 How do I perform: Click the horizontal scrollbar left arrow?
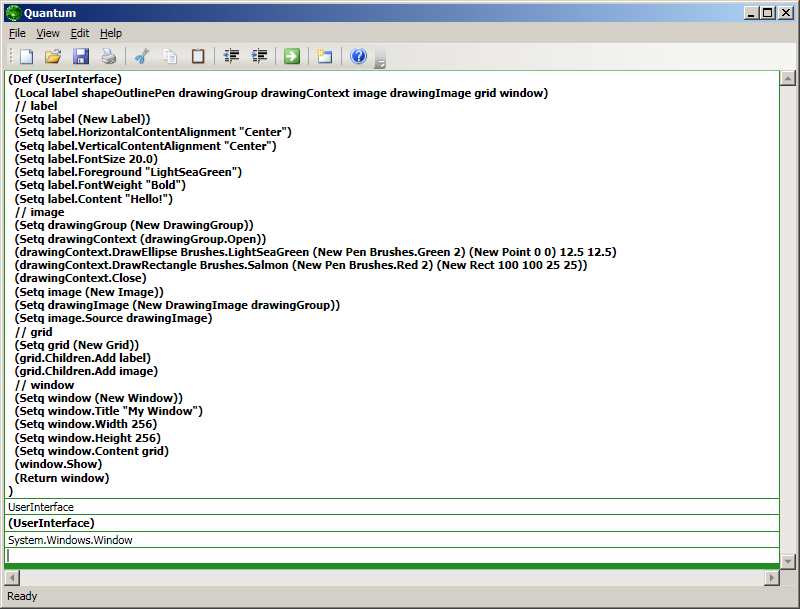click(x=12, y=578)
